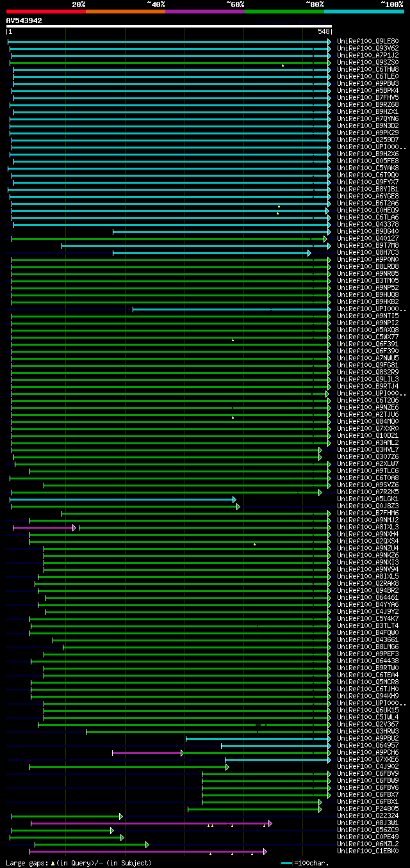This screenshot has width=410, height=868.
Task: Select label UniRef100_B9HKB2
Action: [368, 302]
